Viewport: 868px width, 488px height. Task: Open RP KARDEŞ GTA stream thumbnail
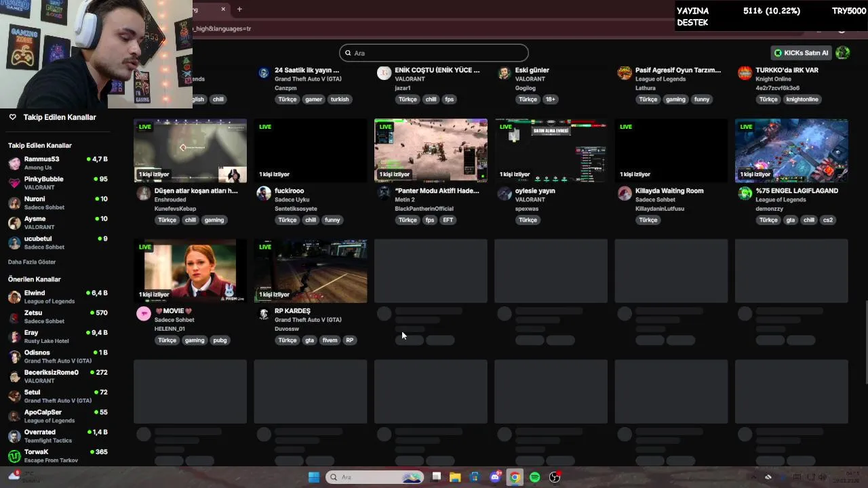click(x=311, y=270)
